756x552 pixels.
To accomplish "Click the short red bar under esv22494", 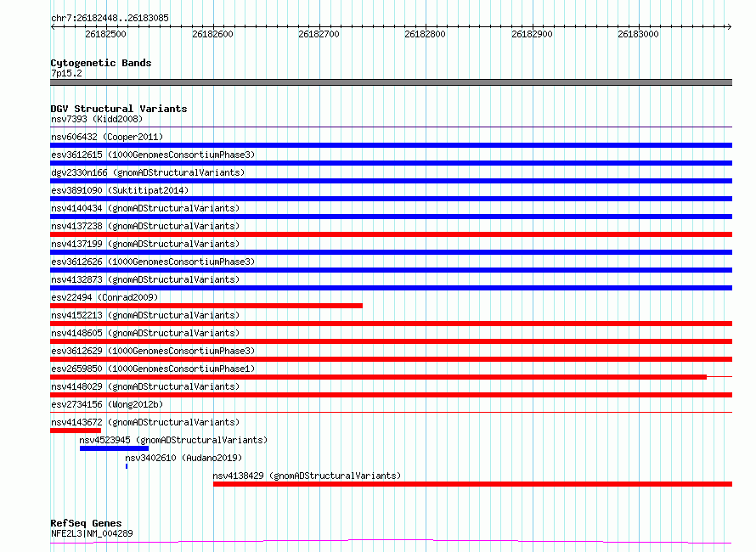I will click(x=206, y=306).
